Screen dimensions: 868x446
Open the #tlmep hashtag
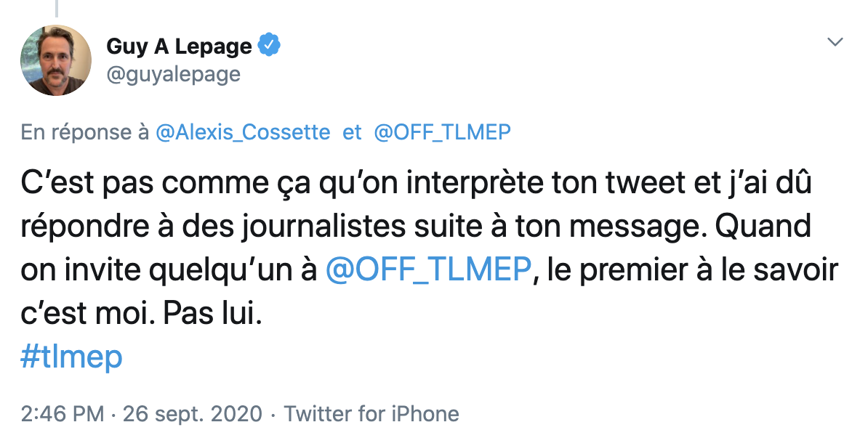(71, 357)
